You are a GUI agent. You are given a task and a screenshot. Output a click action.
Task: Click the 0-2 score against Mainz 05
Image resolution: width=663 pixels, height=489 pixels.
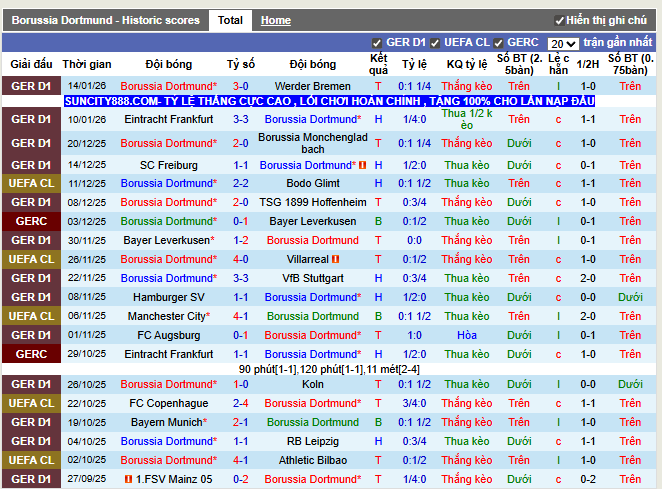pyautogui.click(x=241, y=479)
